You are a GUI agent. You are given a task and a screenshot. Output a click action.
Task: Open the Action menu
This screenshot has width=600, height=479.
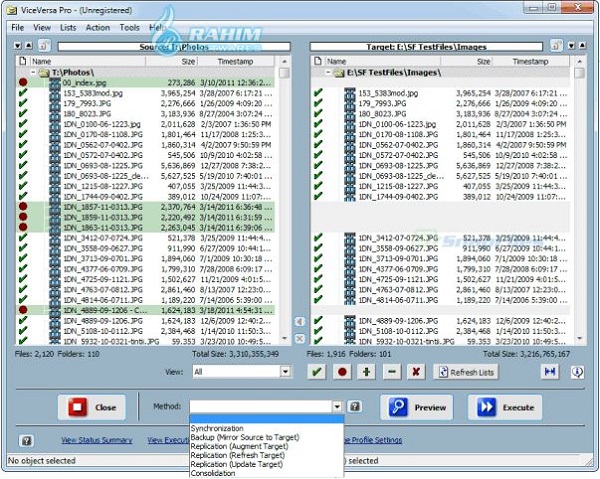pos(98,27)
